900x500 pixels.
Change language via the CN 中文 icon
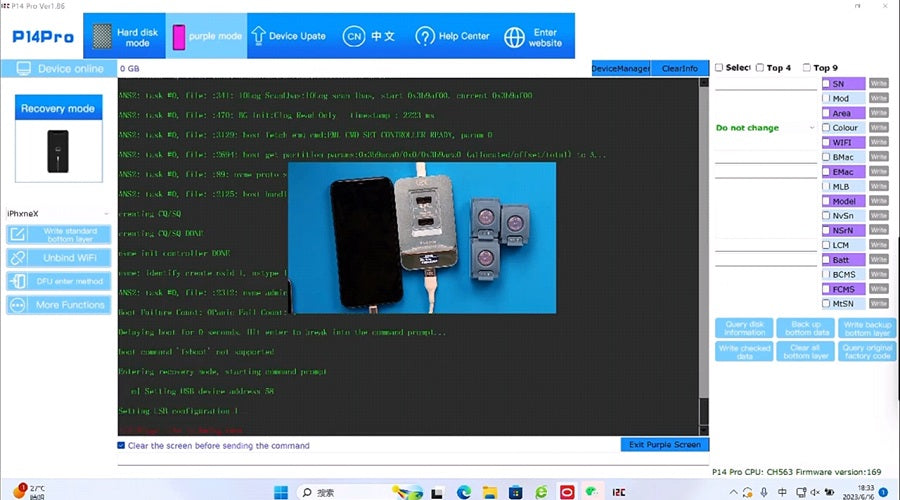369,37
